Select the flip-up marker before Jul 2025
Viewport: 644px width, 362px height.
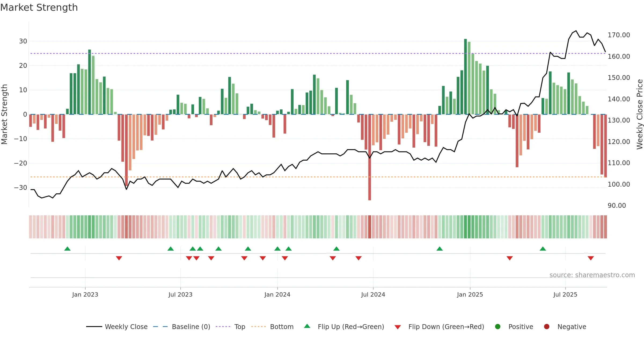(543, 249)
